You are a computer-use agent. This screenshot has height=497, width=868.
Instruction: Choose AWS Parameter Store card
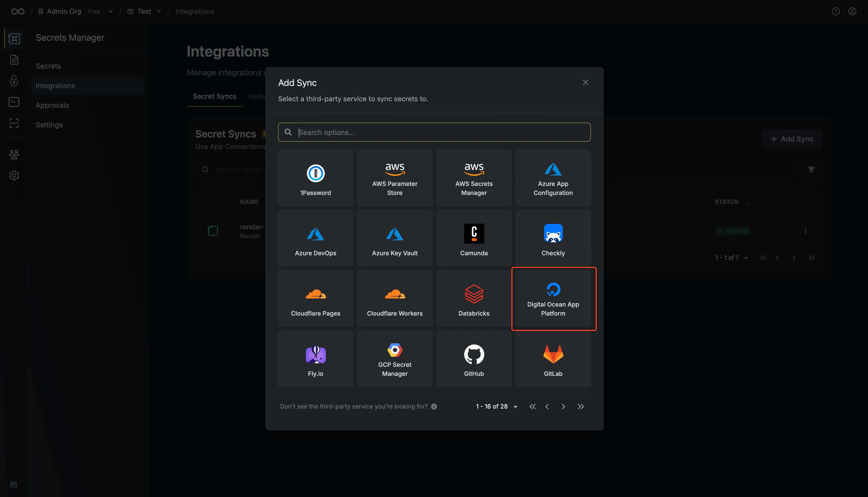(395, 178)
